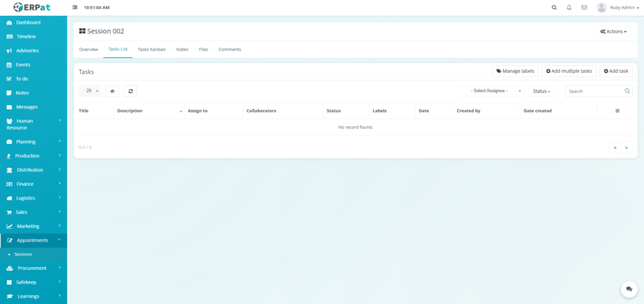
Task: Expand Procurement menu
Action: (34, 268)
